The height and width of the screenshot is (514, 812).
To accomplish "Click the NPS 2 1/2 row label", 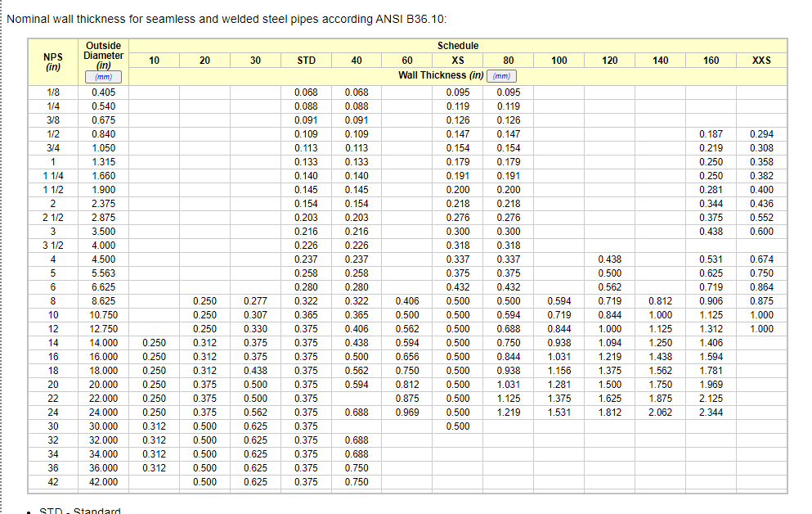I will pyautogui.click(x=53, y=218).
